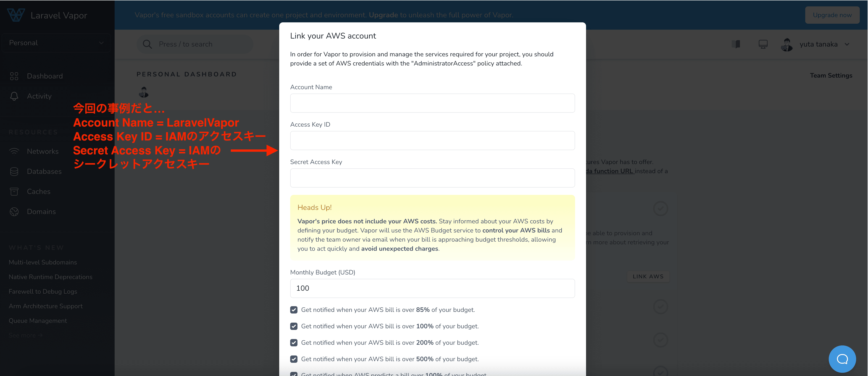The height and width of the screenshot is (376, 868).
Task: Open Arm Architecture Support news item
Action: [45, 306]
